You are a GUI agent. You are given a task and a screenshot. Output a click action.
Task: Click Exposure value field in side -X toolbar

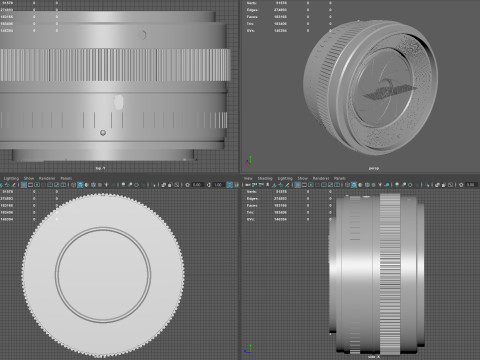pyautogui.click(x=471, y=184)
